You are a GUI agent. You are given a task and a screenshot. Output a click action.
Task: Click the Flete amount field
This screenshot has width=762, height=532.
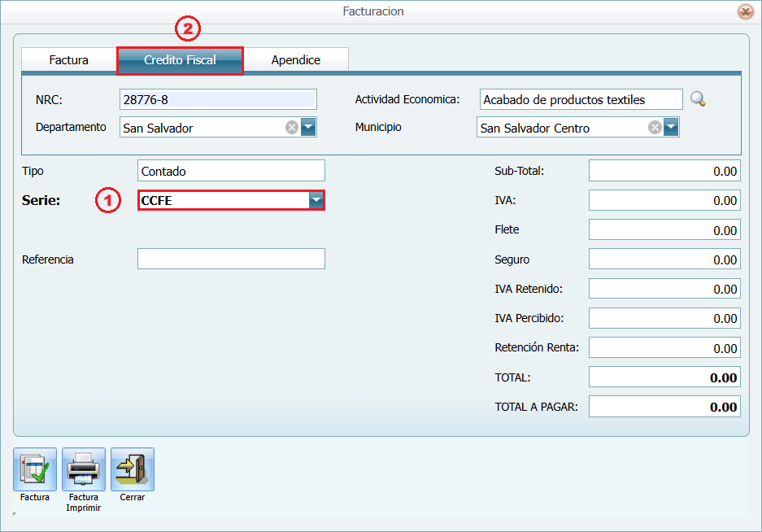click(664, 230)
